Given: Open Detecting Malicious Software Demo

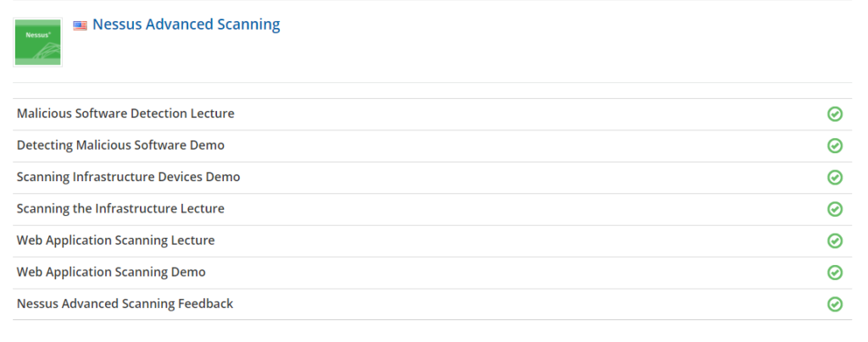Looking at the screenshot, I should coord(120,145).
